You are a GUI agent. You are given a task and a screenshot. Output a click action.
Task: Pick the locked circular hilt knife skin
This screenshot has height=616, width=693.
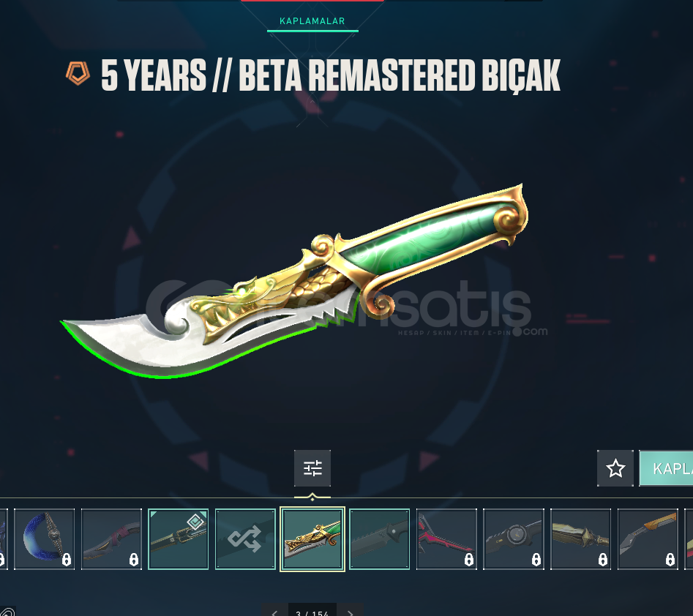(x=514, y=538)
